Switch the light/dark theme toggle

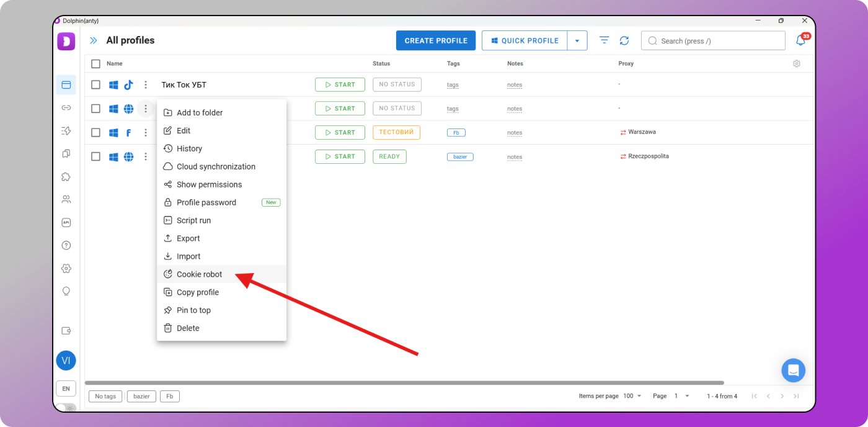pos(66,408)
